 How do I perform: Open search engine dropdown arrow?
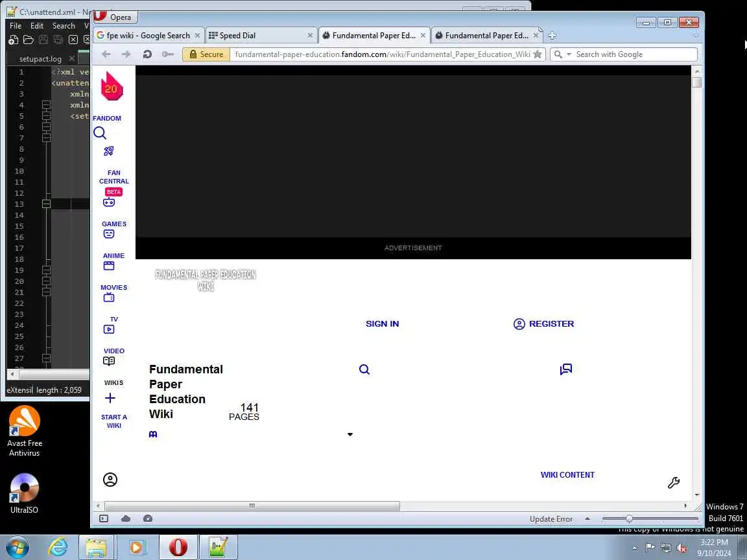[x=568, y=54]
